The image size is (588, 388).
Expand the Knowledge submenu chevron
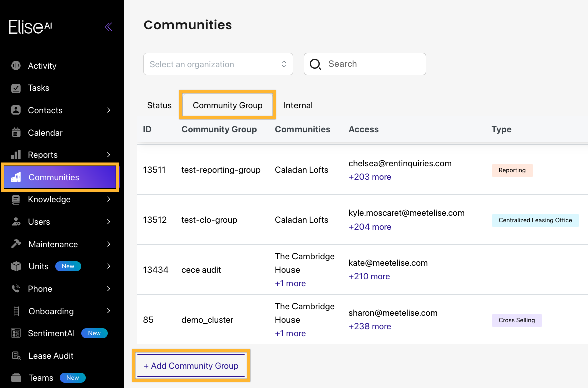(108, 199)
